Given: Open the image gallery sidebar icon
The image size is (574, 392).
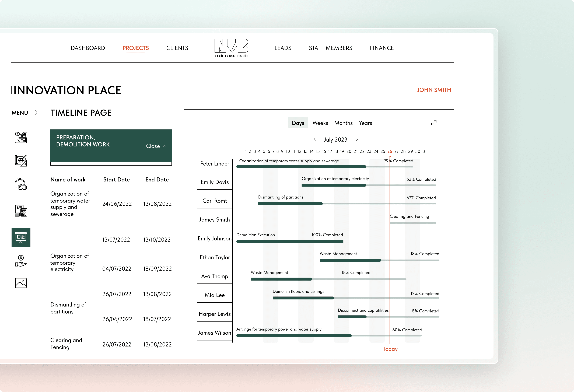Looking at the screenshot, I should [21, 283].
